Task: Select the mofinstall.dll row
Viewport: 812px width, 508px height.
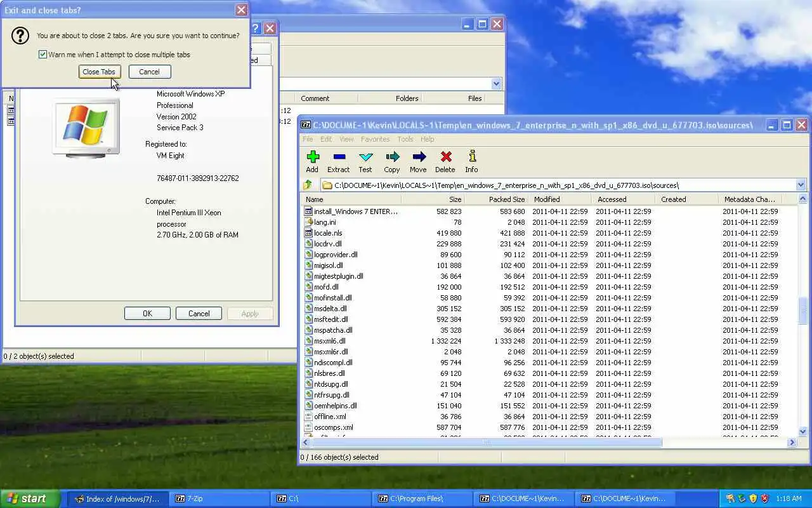Action: (x=549, y=298)
